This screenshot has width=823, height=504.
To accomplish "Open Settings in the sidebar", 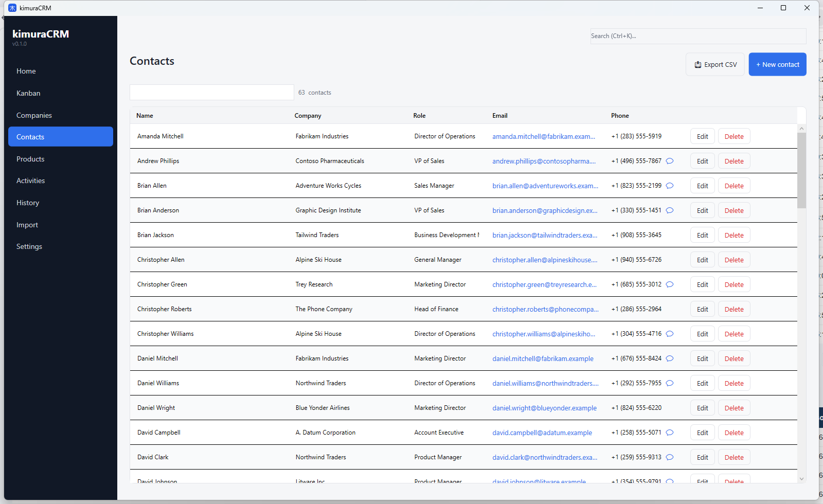I will click(29, 246).
